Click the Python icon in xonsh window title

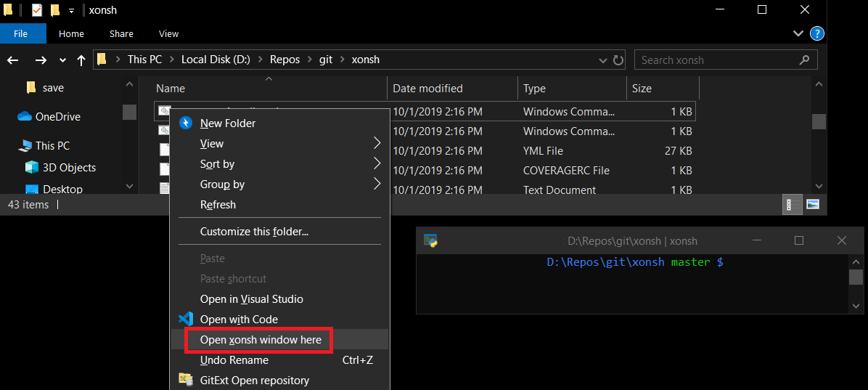tap(430, 240)
